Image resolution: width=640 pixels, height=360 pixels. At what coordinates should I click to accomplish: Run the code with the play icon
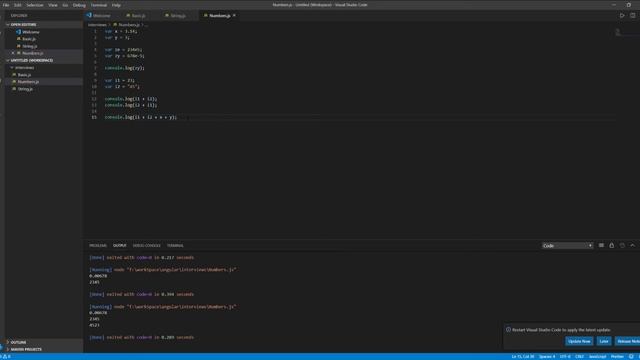tap(622, 16)
